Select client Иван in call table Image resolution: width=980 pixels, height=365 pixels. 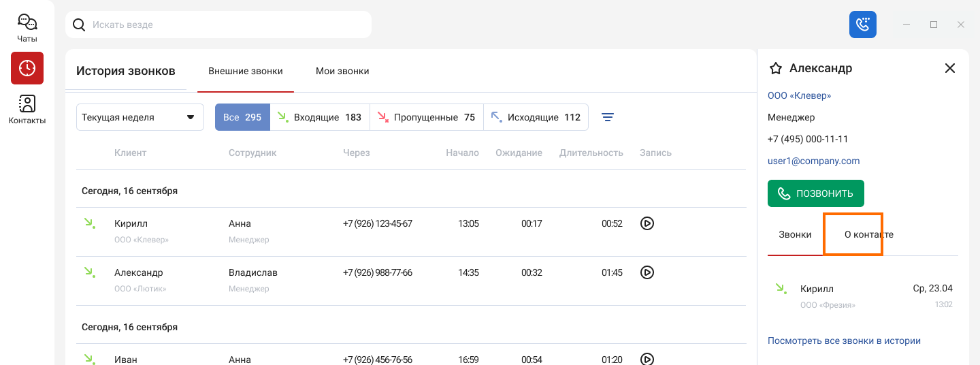pyautogui.click(x=126, y=360)
